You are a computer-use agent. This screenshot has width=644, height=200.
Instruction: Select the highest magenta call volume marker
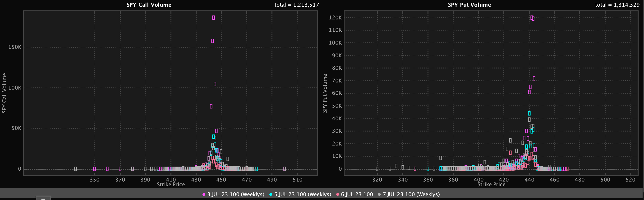[213, 18]
